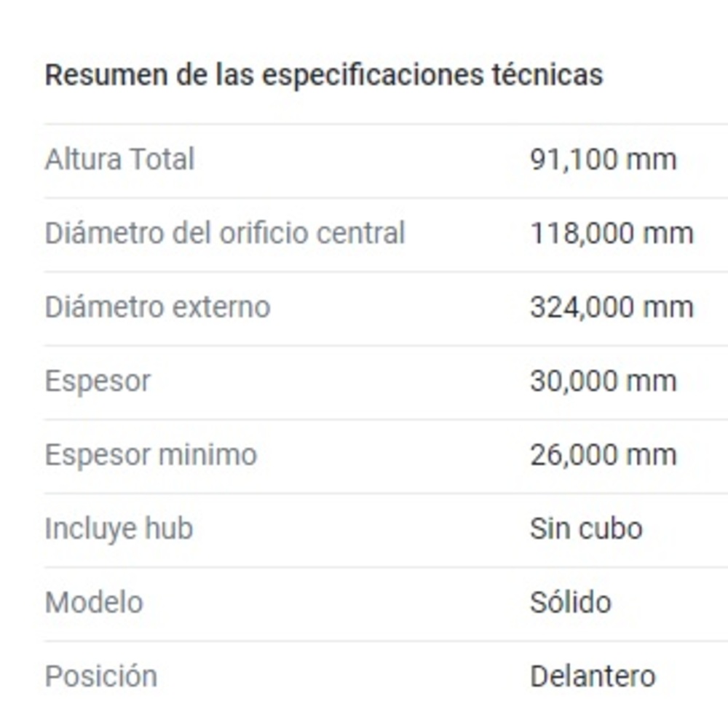Select the 'Sólido' value
Image resolution: width=728 pixels, height=728 pixels.
[x=570, y=603]
